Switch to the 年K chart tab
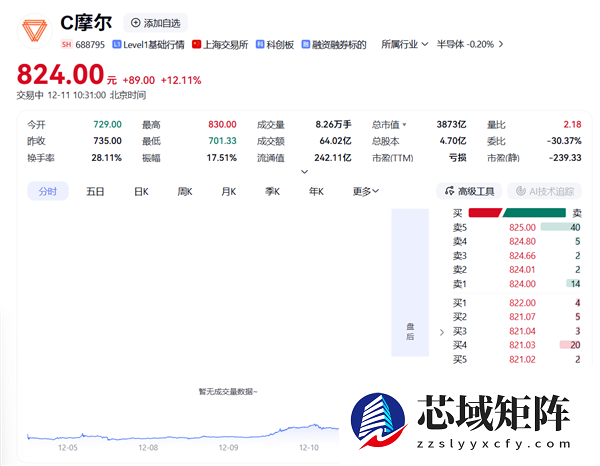The image size is (600, 466). pyautogui.click(x=316, y=191)
